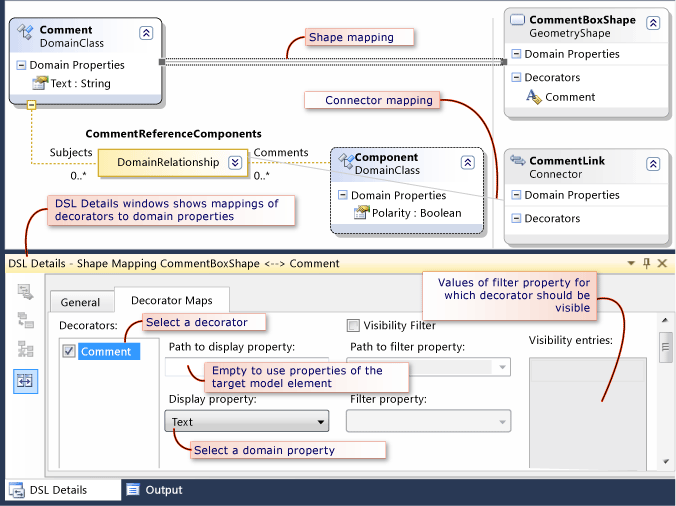The height and width of the screenshot is (506, 676).
Task: Collapse Domain Properties under CommentLink
Action: [x=516, y=195]
